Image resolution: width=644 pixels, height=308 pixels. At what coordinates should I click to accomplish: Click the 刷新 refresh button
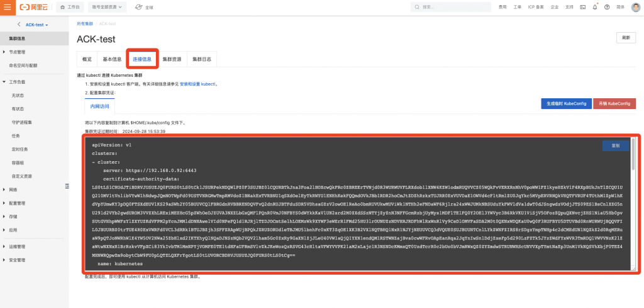[x=626, y=37]
